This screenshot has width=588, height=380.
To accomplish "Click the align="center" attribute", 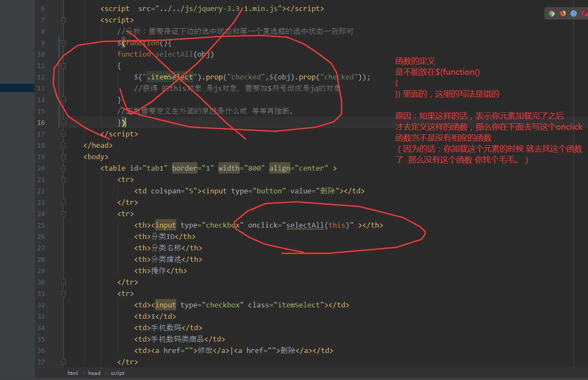I will [x=299, y=168].
